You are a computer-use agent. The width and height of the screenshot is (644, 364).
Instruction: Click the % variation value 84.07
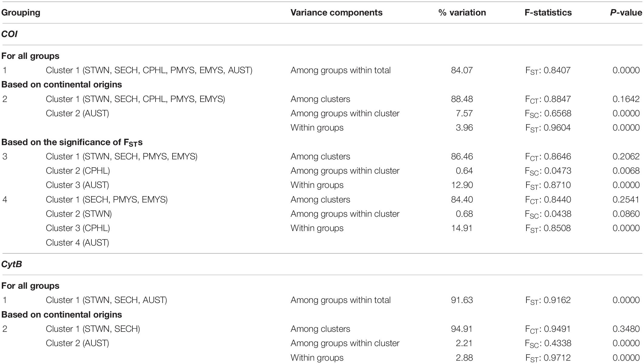click(x=462, y=70)
